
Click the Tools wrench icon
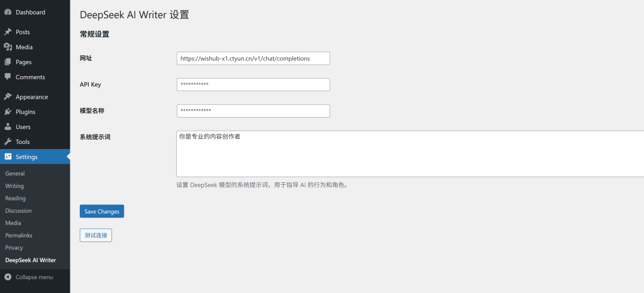click(x=8, y=141)
